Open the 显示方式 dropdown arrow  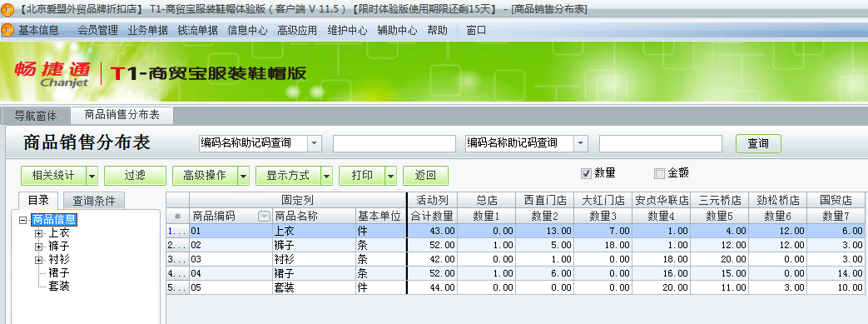click(x=326, y=176)
